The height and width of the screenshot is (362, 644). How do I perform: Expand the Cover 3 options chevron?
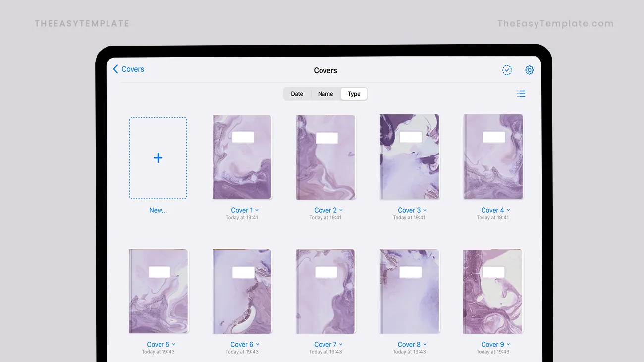pyautogui.click(x=425, y=210)
